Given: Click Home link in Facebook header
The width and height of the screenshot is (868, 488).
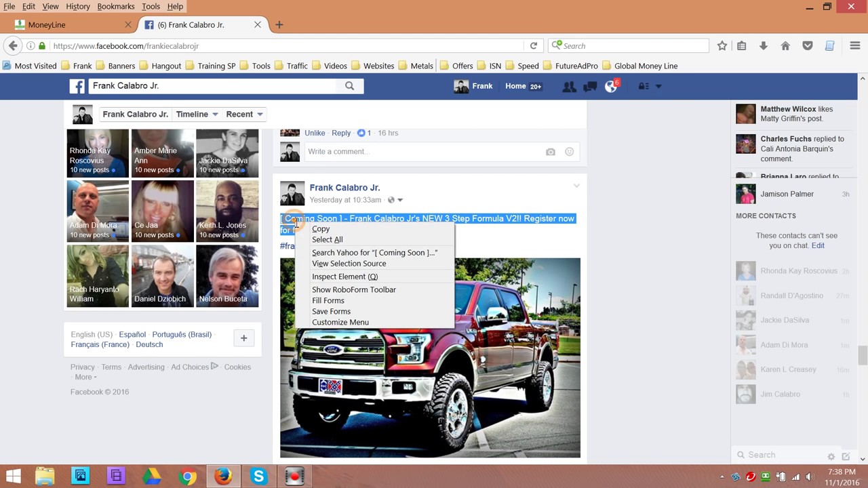Looking at the screenshot, I should pyautogui.click(x=515, y=86).
